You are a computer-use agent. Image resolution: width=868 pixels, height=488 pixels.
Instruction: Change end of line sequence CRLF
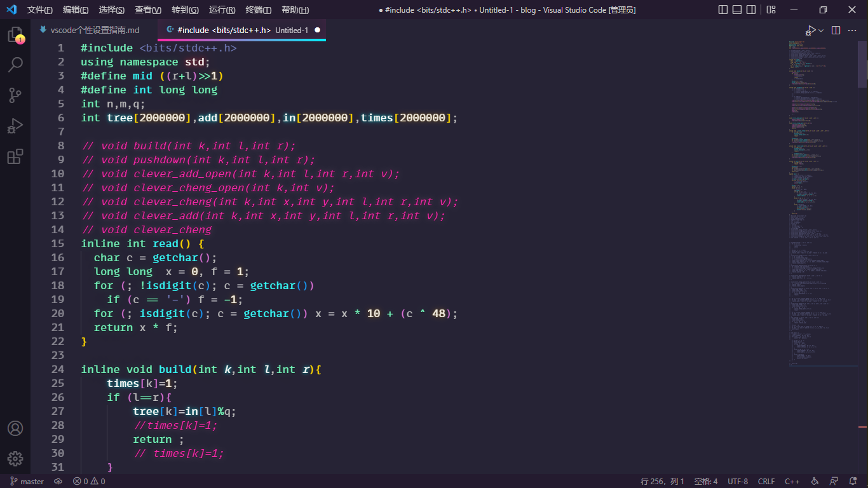766,482
